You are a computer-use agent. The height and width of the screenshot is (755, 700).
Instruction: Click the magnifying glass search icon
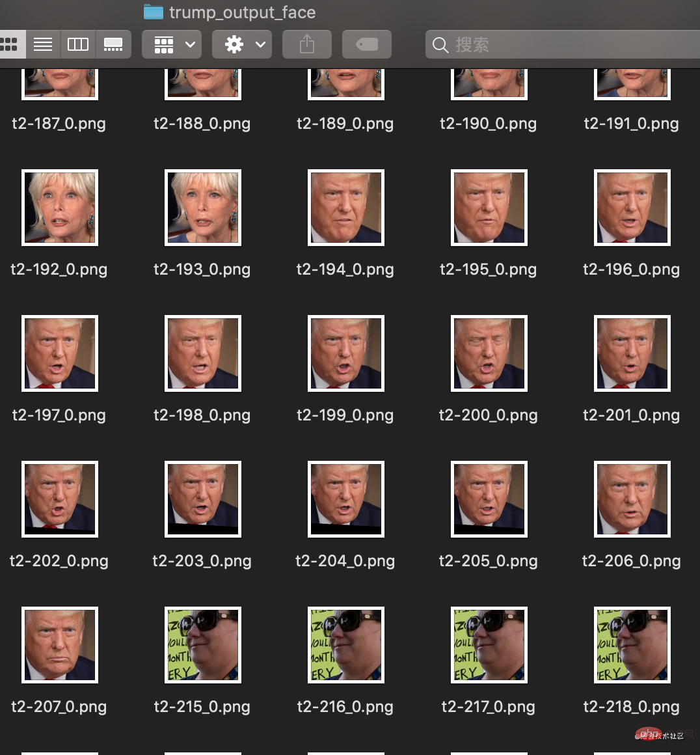point(440,45)
